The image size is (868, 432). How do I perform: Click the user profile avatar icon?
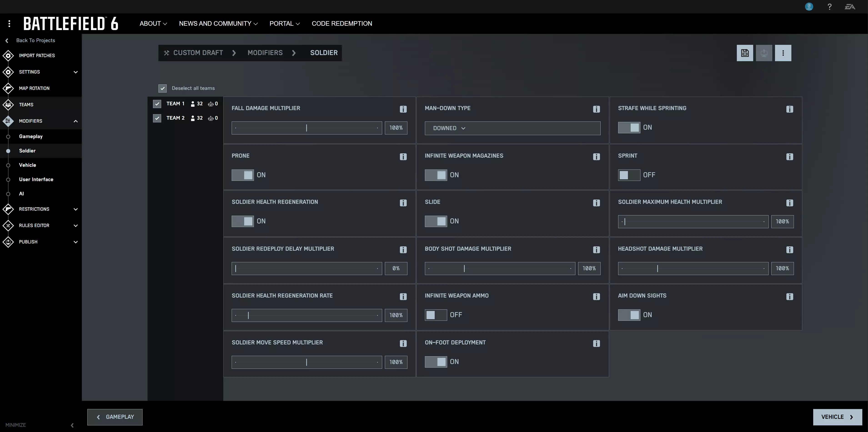[x=809, y=7]
